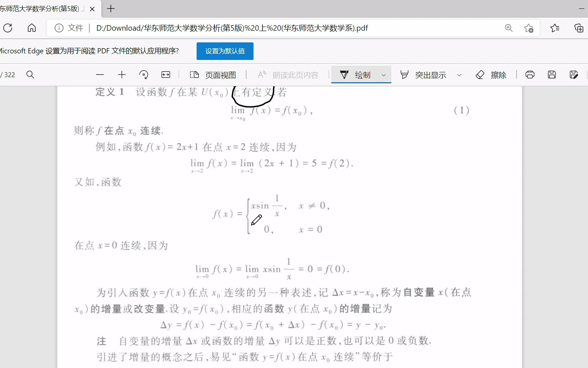
Task: Expand the 突出显示 highlight color dropdown
Action: click(x=459, y=75)
